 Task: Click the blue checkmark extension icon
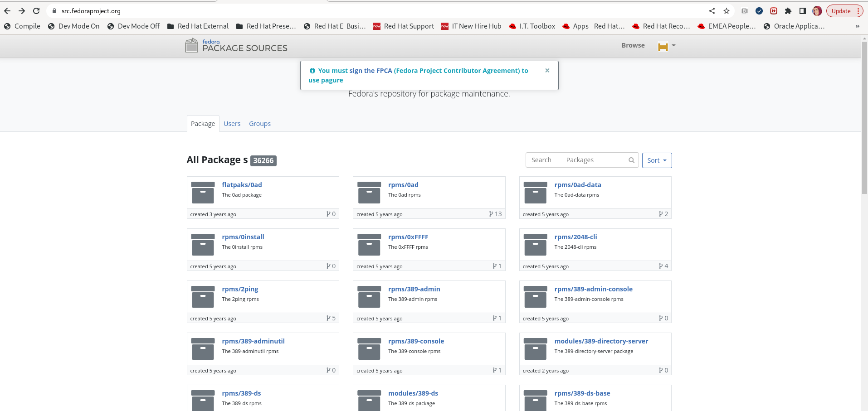[x=759, y=11]
